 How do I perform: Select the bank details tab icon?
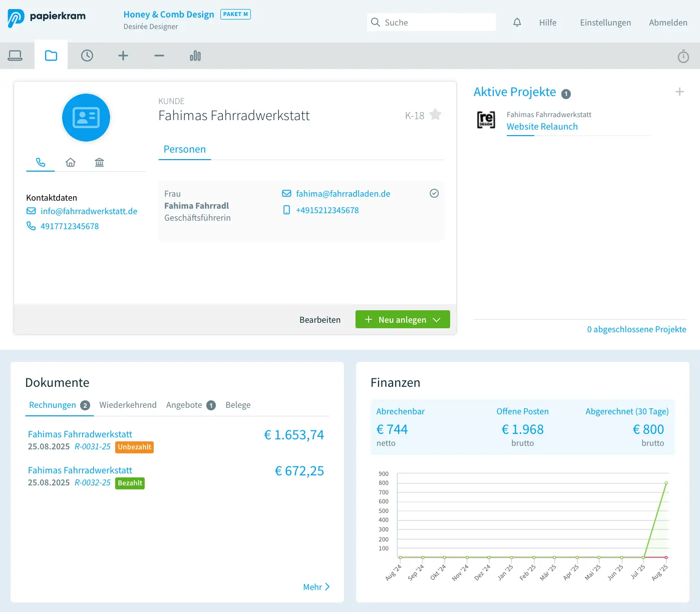coord(100,162)
